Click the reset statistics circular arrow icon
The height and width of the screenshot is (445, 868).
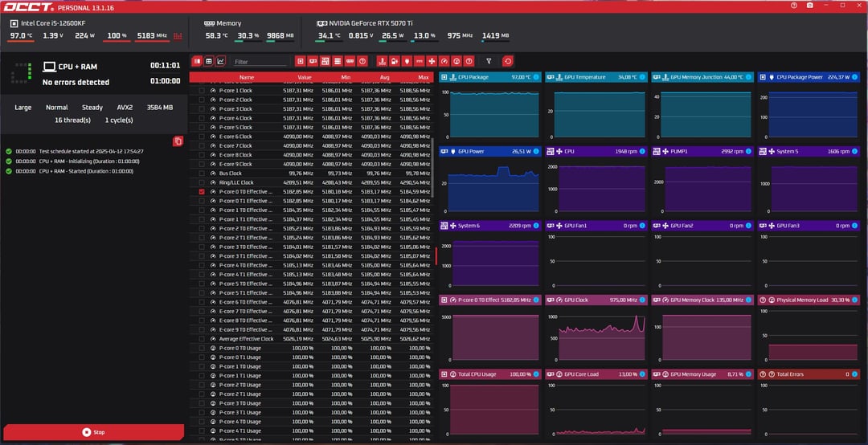508,61
